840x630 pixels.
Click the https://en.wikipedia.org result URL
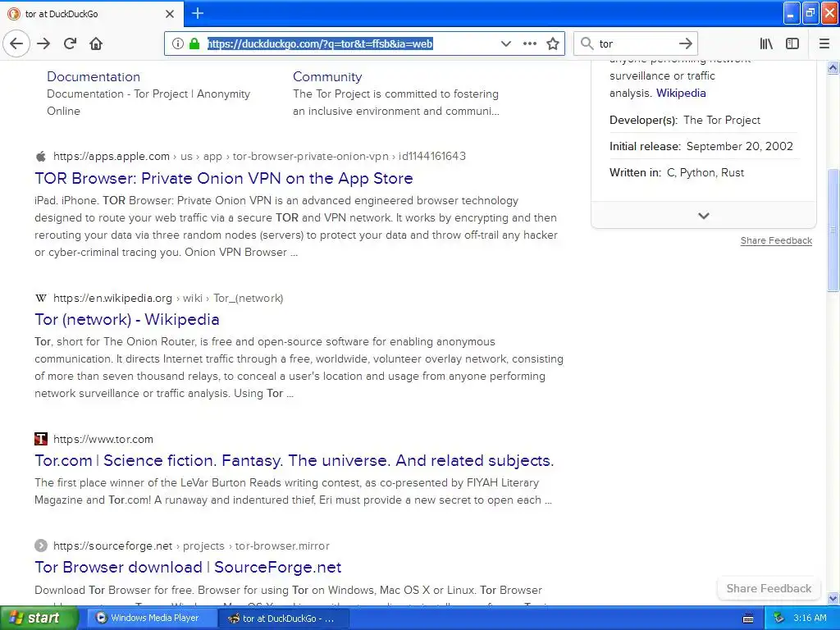(112, 298)
